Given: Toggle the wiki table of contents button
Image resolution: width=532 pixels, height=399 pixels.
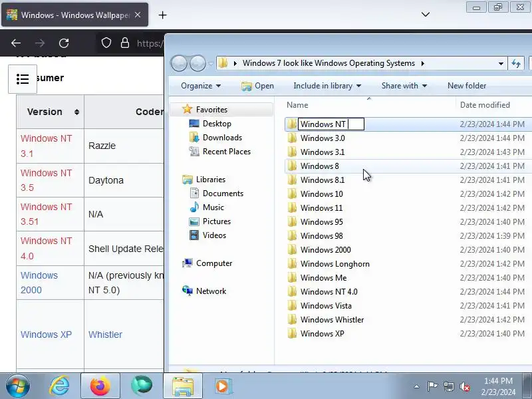Looking at the screenshot, I should coord(23,79).
